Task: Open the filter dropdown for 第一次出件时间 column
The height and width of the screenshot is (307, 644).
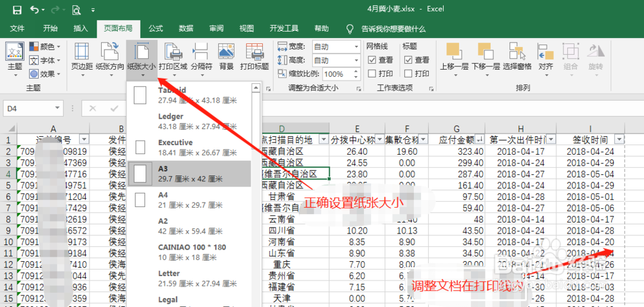Action: click(x=552, y=139)
